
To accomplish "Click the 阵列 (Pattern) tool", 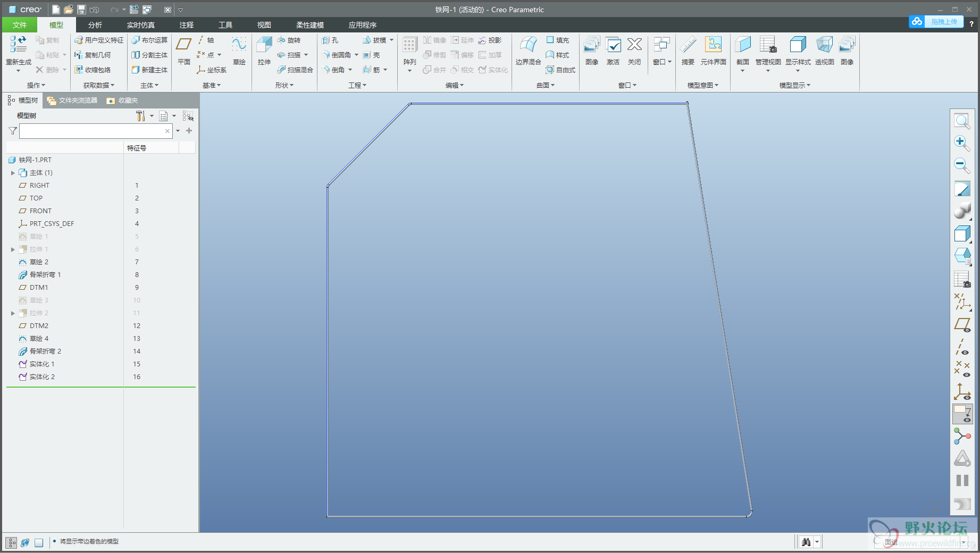I will [x=409, y=53].
